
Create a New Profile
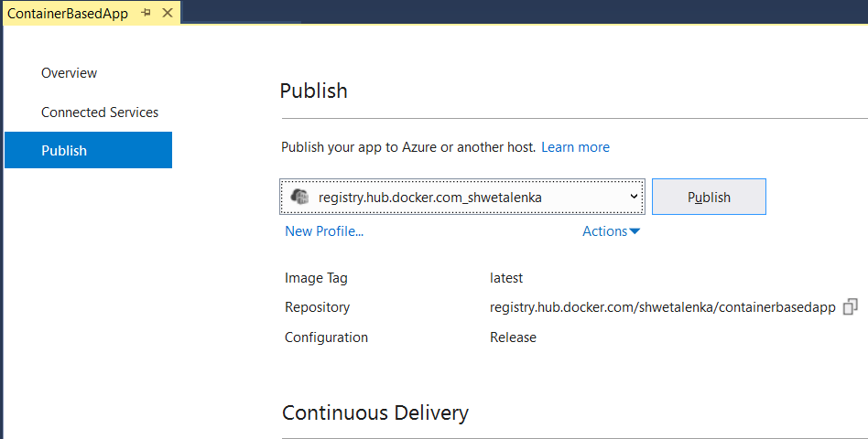pos(324,231)
